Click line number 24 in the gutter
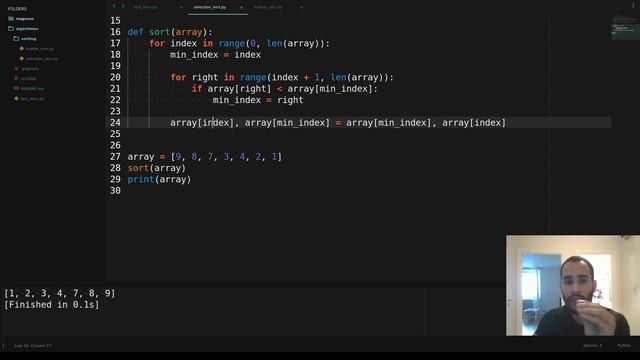The width and height of the screenshot is (640, 360). 116,122
